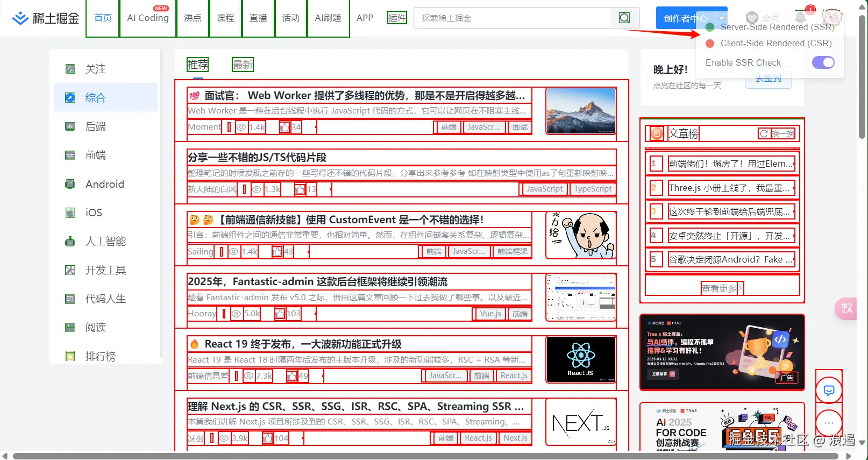Switch to the 推荐 tab
868x460 pixels.
[197, 65]
